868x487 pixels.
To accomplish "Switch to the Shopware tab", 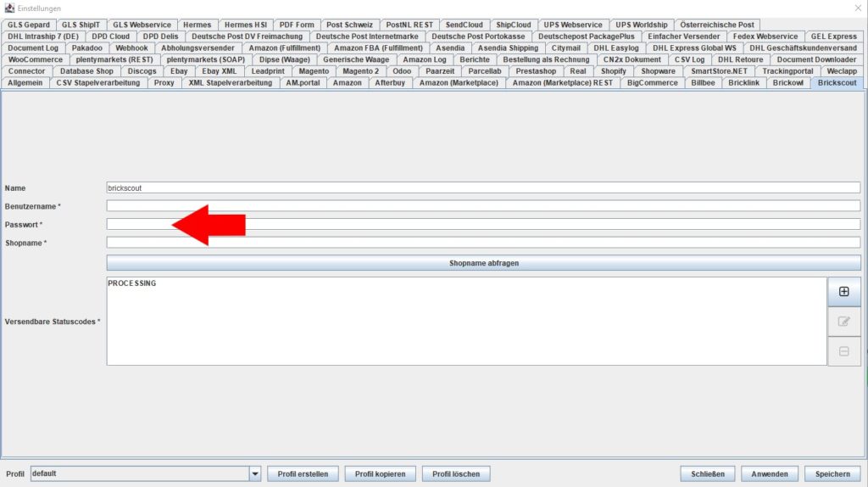I will tap(658, 71).
